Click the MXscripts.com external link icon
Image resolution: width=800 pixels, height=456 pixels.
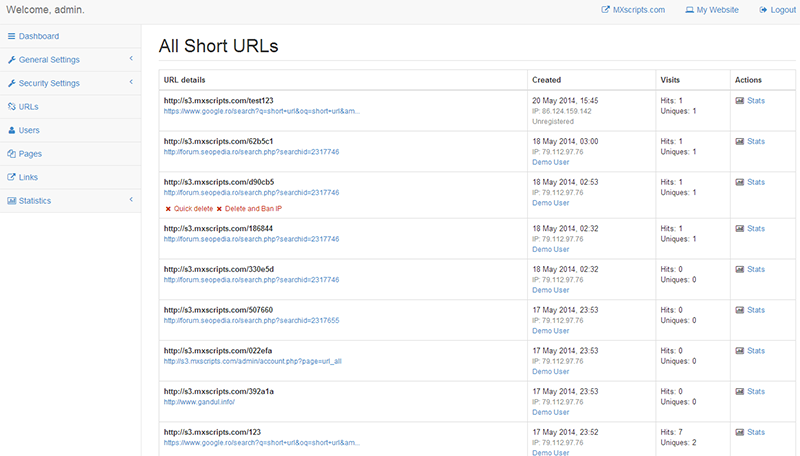pyautogui.click(x=605, y=10)
